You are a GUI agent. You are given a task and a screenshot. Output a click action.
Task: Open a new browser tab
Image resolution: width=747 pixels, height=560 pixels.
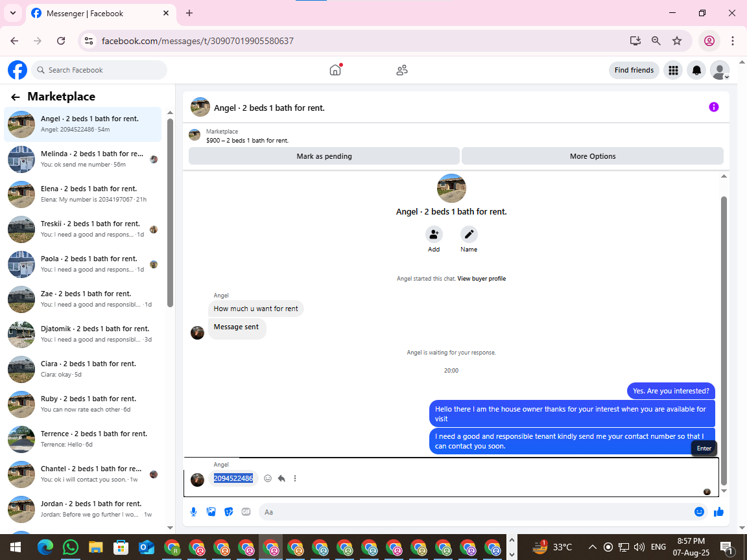tap(189, 14)
